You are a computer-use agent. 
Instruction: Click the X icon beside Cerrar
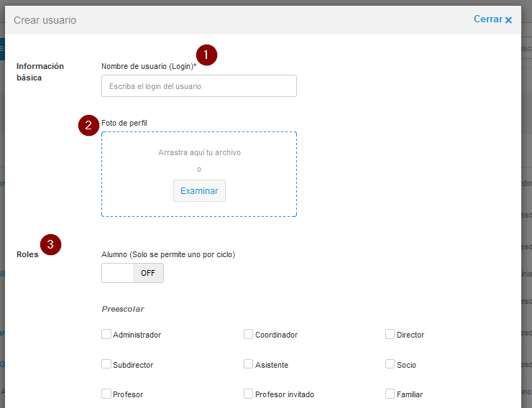pyautogui.click(x=508, y=20)
